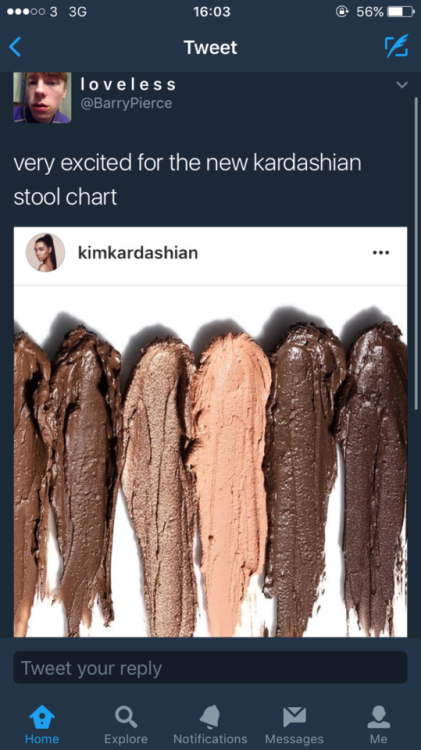Screen dimensions: 421x750
Task: Tap the tweet text about stool chart
Action: coord(188,180)
